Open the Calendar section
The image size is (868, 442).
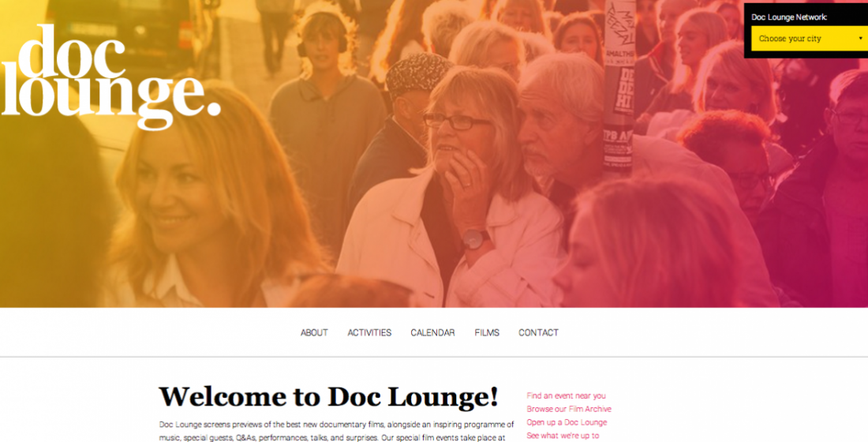[432, 332]
